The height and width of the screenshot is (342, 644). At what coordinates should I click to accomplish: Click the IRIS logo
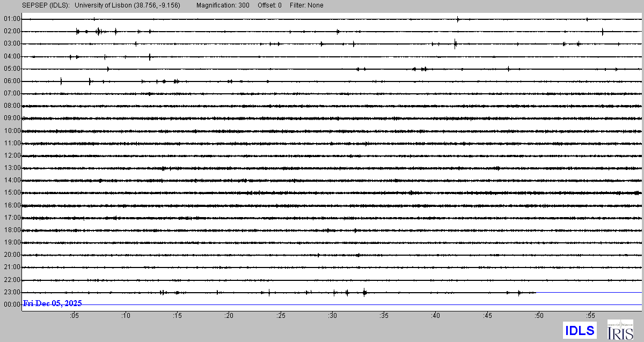[x=620, y=330]
